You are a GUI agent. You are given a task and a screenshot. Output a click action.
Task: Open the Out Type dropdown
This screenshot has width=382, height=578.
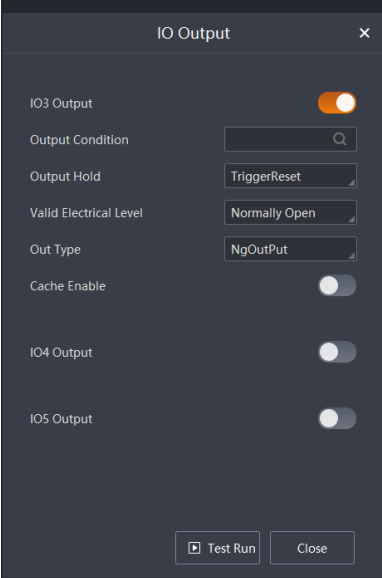click(291, 249)
